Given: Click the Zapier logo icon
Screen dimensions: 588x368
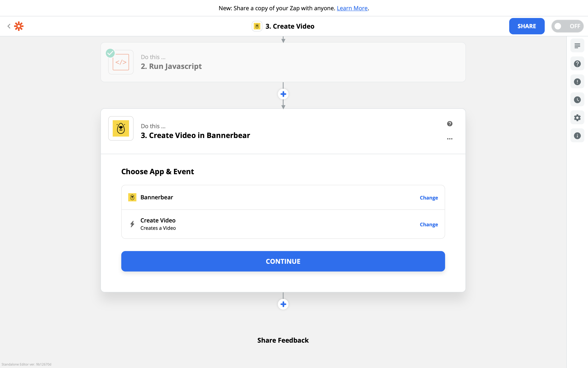Looking at the screenshot, I should (x=19, y=26).
